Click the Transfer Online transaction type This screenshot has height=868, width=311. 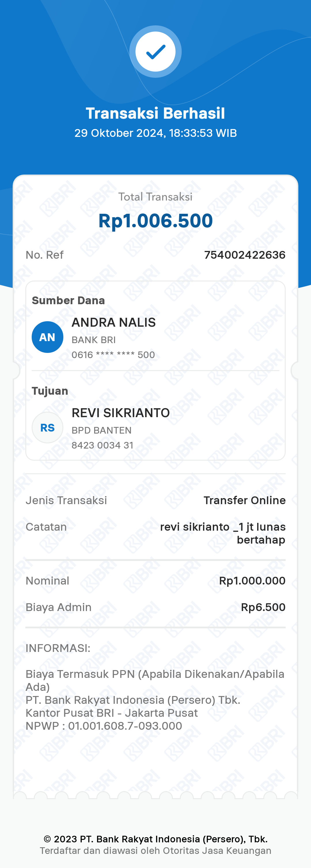[244, 500]
